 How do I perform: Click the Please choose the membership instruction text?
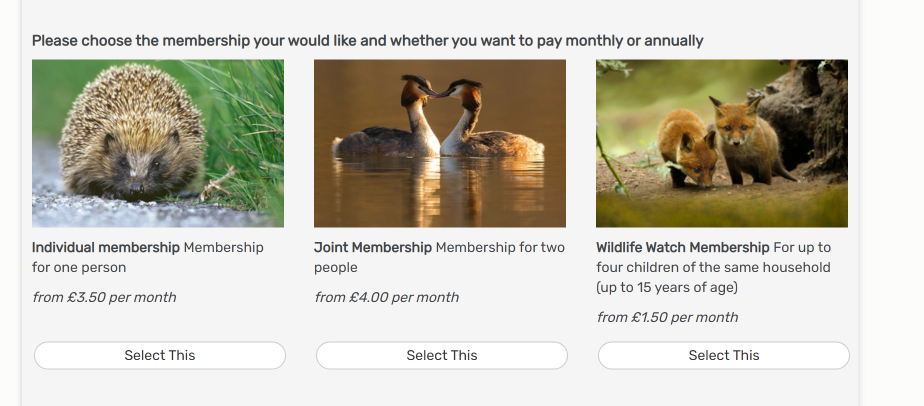click(x=368, y=41)
